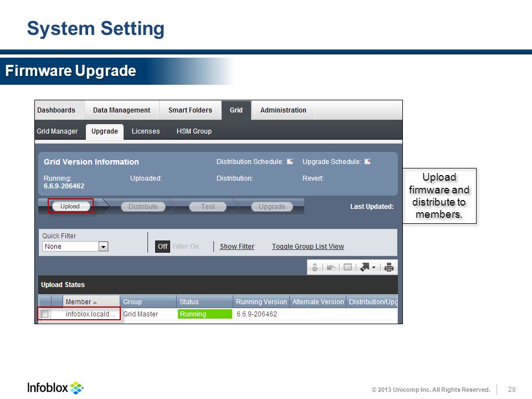532x399 pixels.
Task: Open the Distribution Schedule calendar icon
Action: [290, 161]
